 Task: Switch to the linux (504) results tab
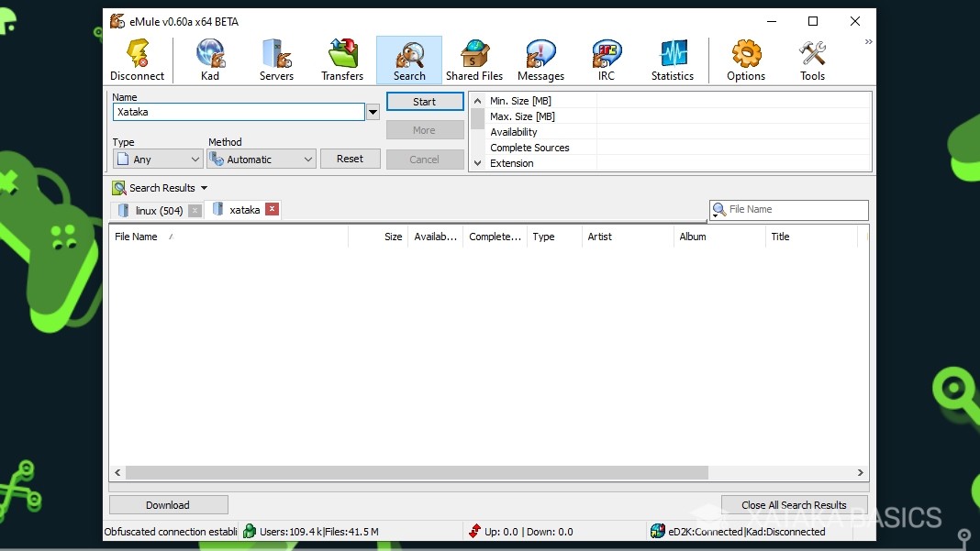click(156, 210)
